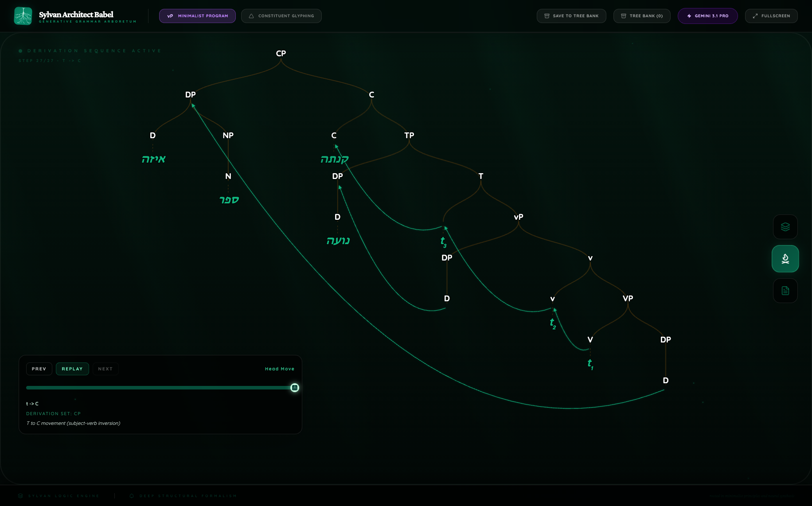Replay the derivation sequence

tap(72, 369)
